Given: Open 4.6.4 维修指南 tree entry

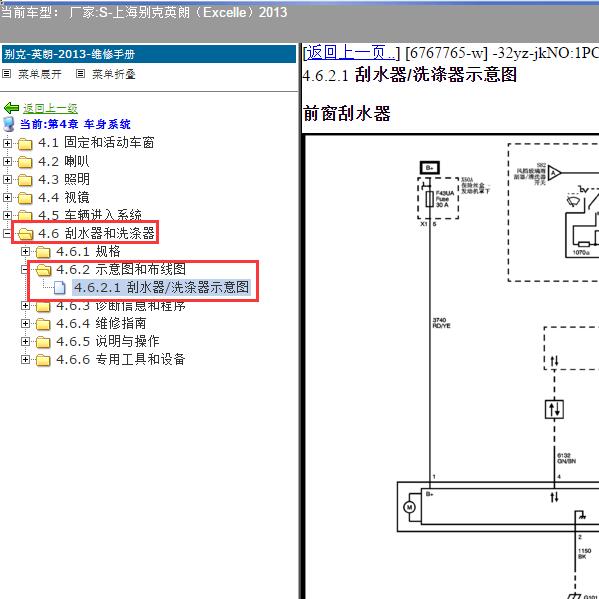Looking at the screenshot, I should click(101, 323).
